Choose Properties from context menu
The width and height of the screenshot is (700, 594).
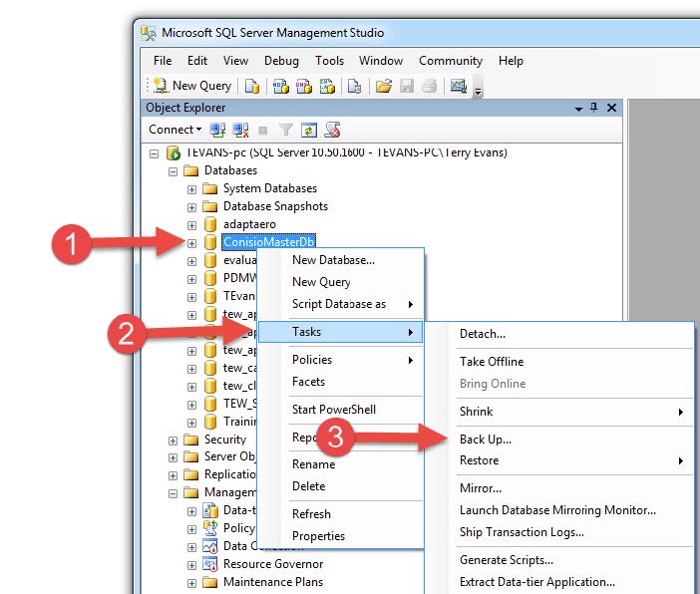coord(341,536)
